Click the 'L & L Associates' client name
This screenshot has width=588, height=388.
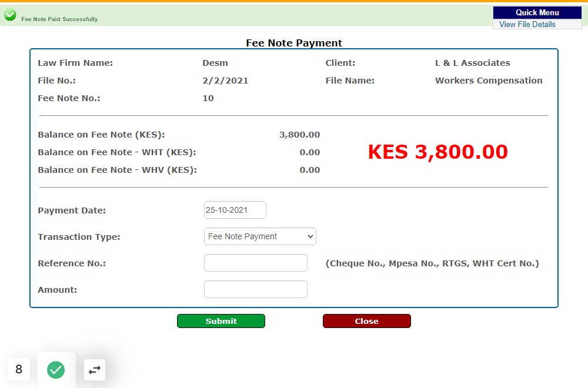473,63
